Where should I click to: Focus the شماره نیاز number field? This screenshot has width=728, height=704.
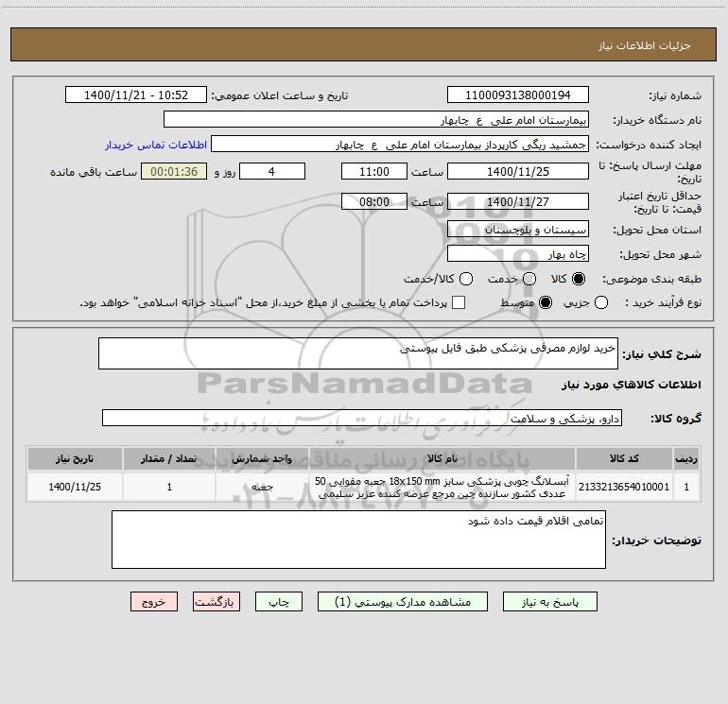pyautogui.click(x=518, y=95)
